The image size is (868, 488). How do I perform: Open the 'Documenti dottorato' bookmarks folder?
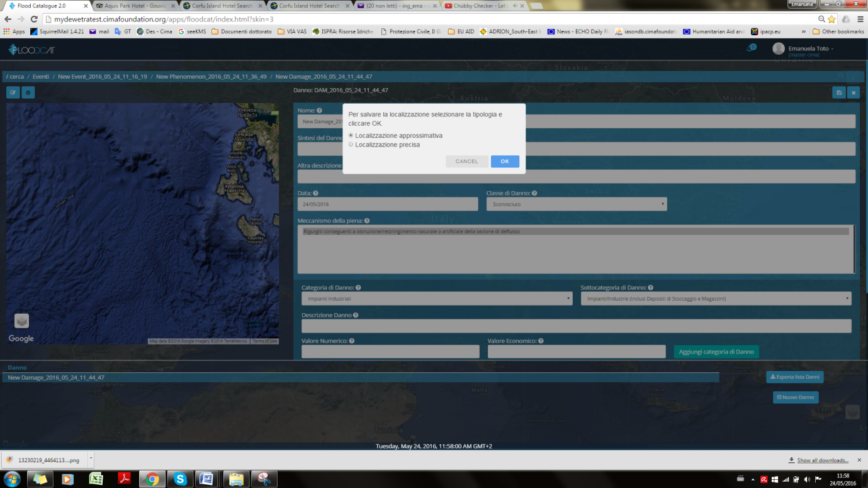coord(242,31)
